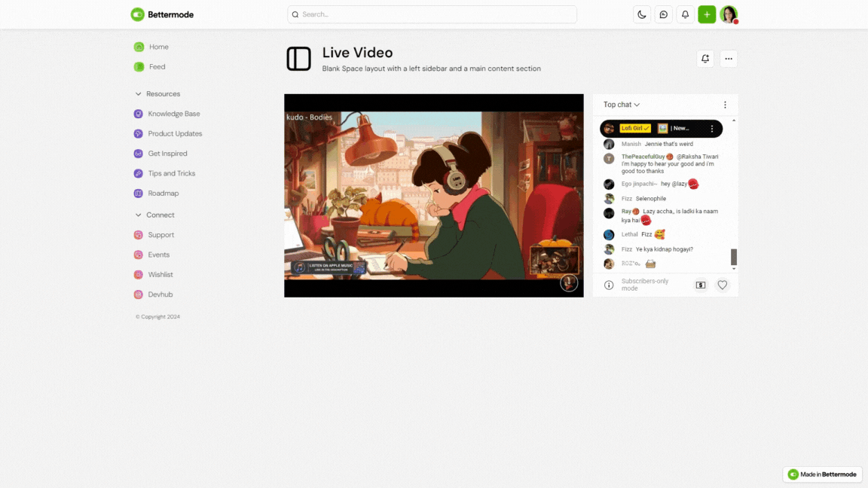Click the chat scroll down arrow
Screen dimensions: 868x488
[734, 269]
